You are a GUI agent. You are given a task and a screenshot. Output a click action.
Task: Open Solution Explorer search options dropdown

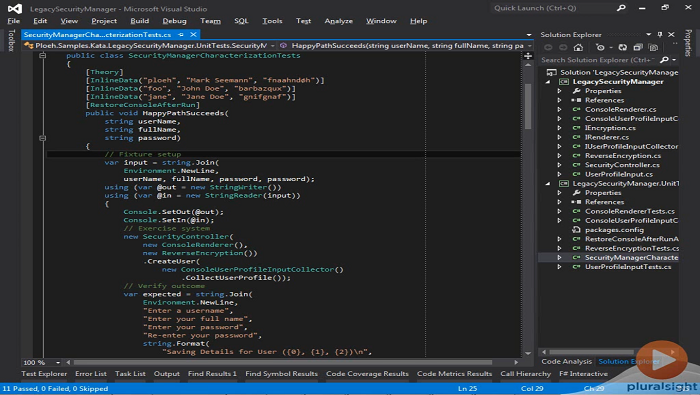pyautogui.click(x=674, y=60)
